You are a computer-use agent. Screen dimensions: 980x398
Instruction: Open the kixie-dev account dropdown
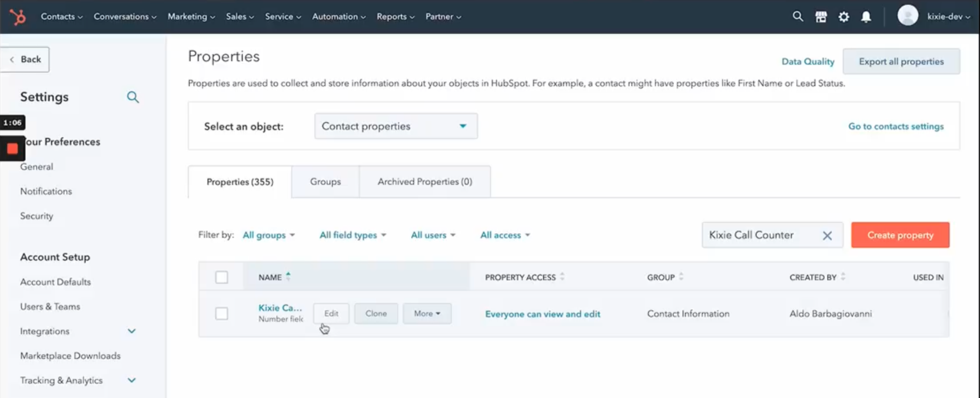click(x=948, y=16)
